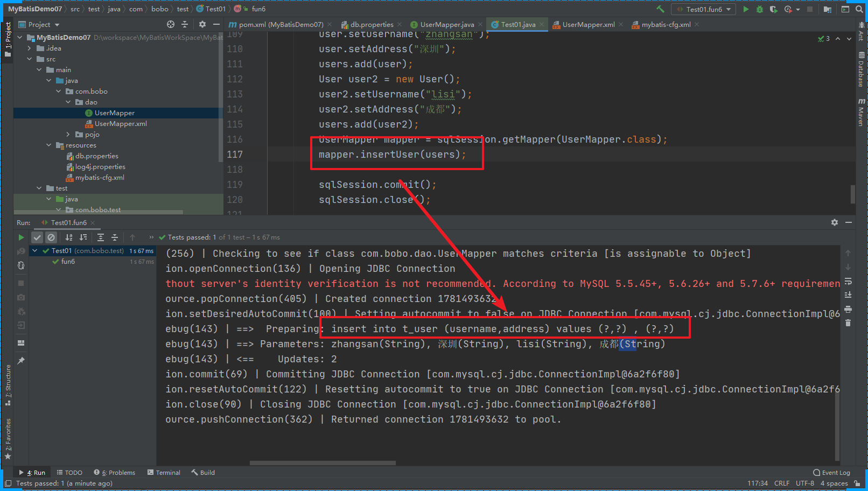Screen dimensions: 868x491
Task: Collapse all in Project panel header
Action: pyautogui.click(x=185, y=24)
